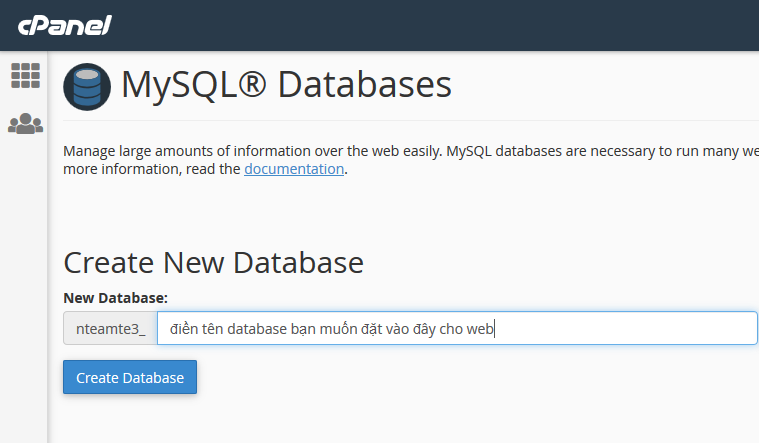Viewport: 759px width, 443px height.
Task: Click the New Database: field label
Action: 115,298
